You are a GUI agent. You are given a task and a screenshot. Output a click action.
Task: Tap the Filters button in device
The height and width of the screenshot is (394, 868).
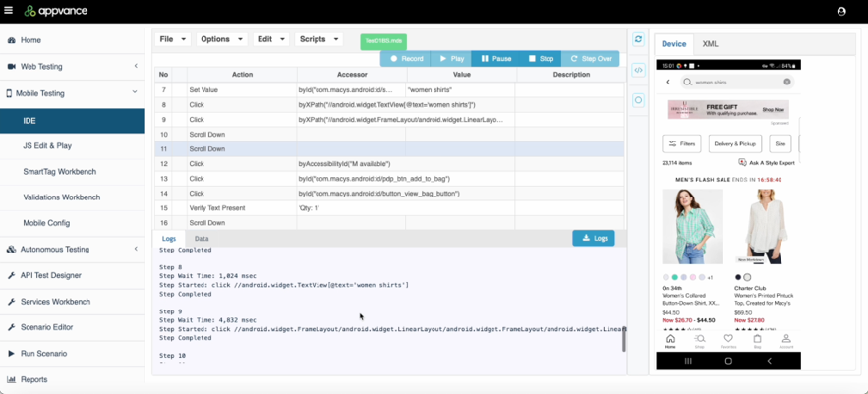tap(681, 143)
